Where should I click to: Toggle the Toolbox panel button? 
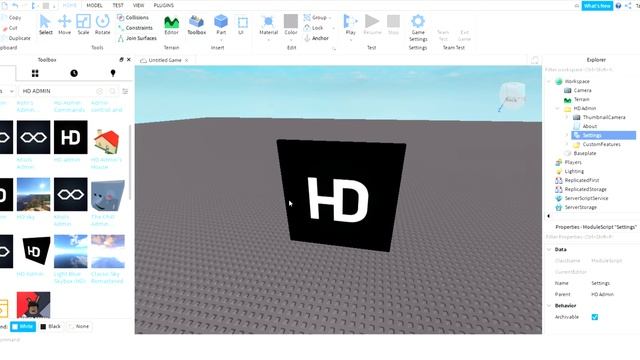pos(196,25)
